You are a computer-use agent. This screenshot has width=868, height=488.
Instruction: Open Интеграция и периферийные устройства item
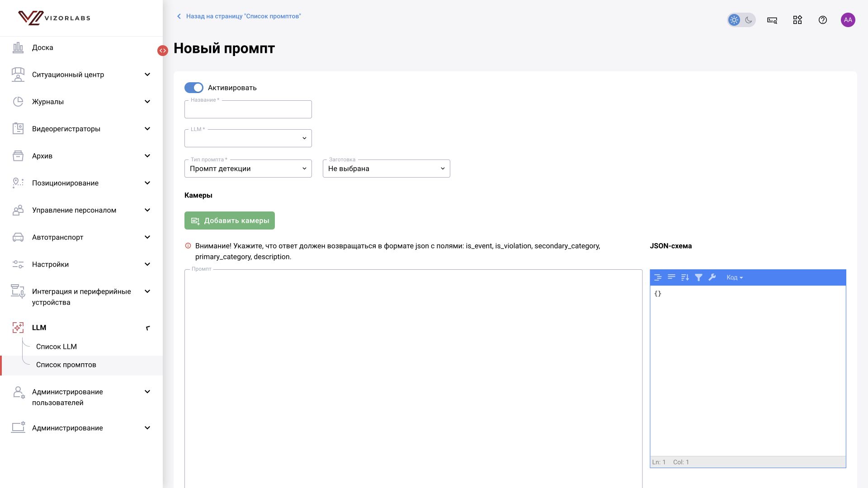[81, 297]
